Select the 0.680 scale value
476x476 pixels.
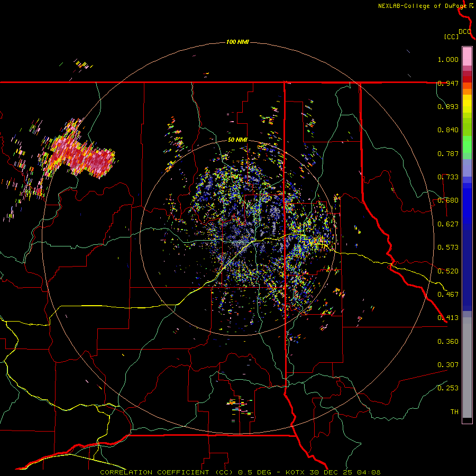pyautogui.click(x=448, y=200)
